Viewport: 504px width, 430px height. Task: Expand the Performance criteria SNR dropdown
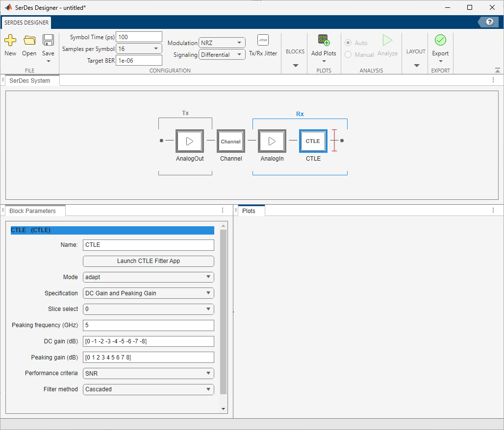click(x=149, y=373)
